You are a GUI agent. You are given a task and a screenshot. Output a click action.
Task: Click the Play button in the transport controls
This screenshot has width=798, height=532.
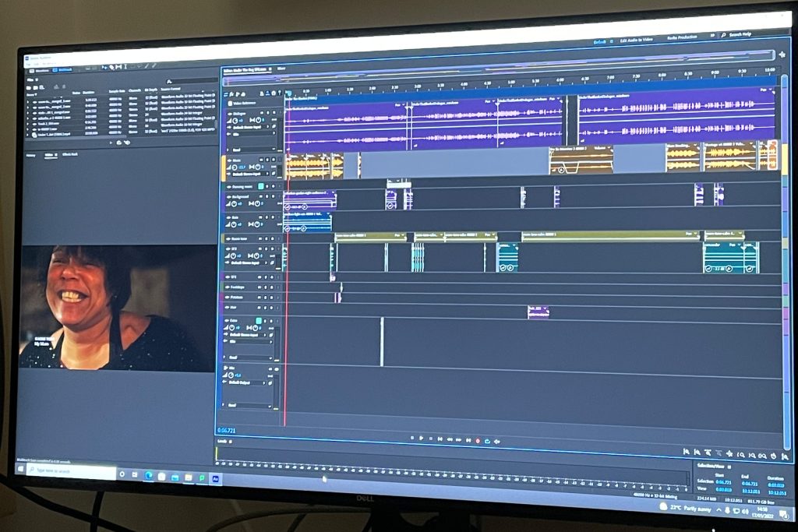421,438
